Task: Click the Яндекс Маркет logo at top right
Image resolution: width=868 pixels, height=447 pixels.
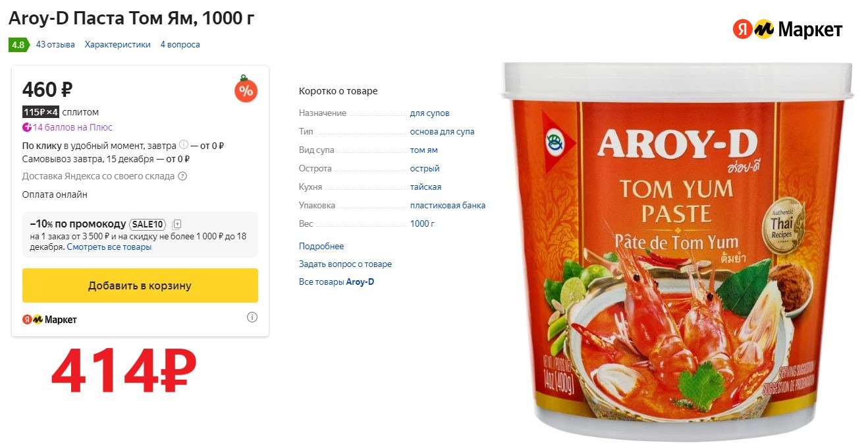Action: 788,29
